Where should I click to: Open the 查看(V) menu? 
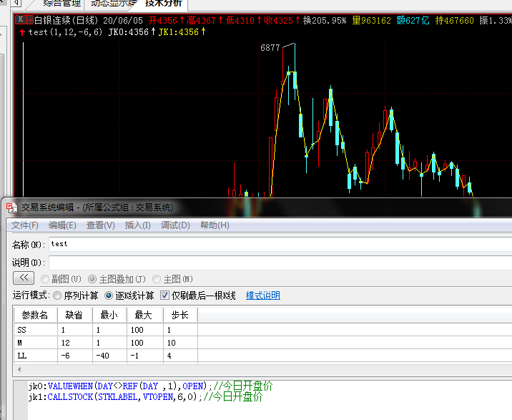[x=100, y=225]
